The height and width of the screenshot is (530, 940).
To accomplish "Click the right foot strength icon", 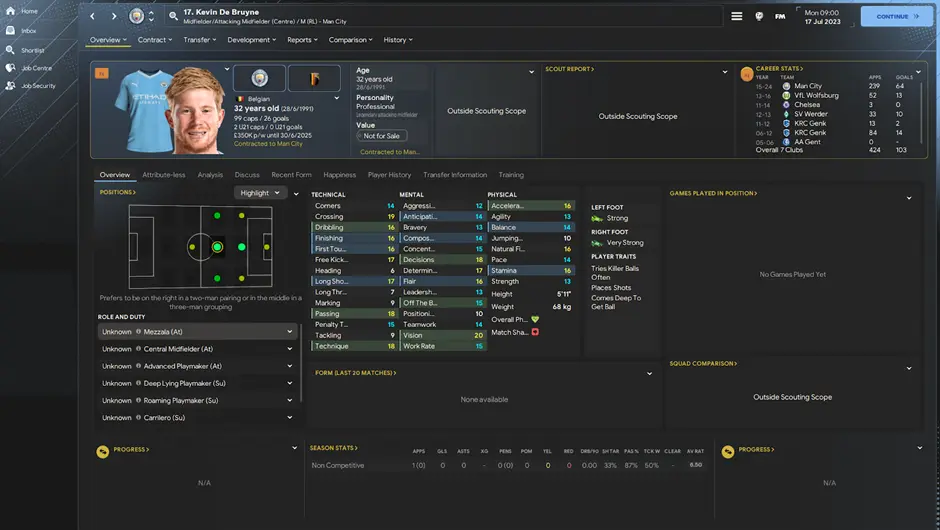I will (x=596, y=243).
